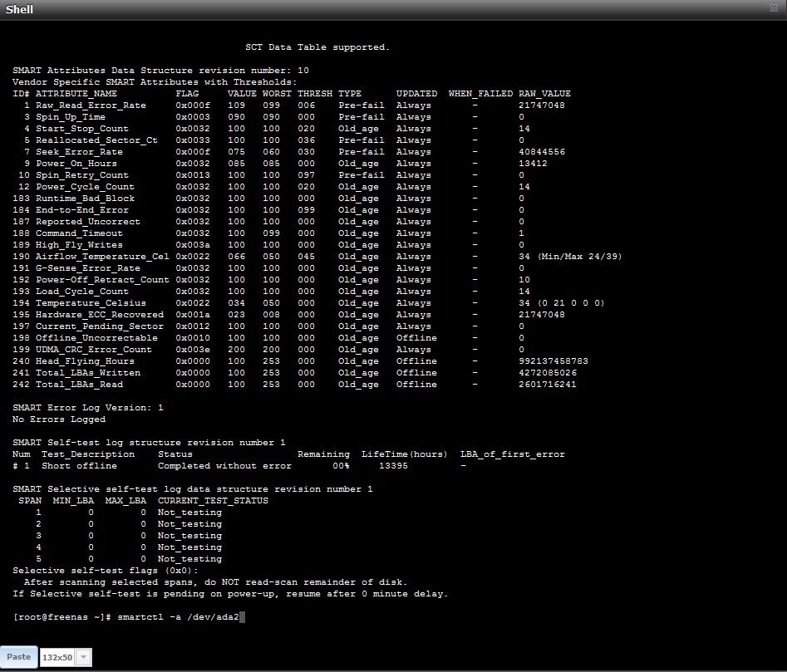Select UDMA_CRC_Error_Count attribute name

(x=93, y=350)
